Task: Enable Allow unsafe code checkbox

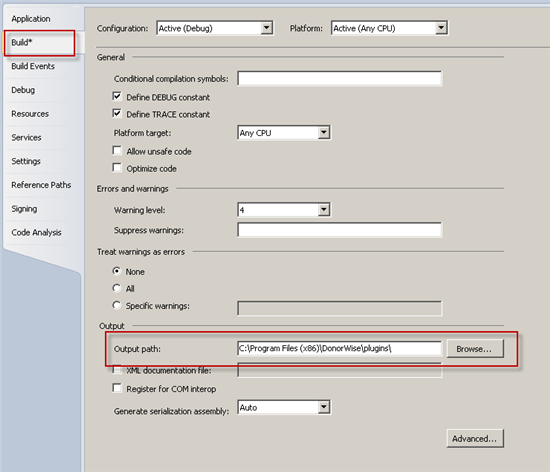Action: click(x=117, y=151)
